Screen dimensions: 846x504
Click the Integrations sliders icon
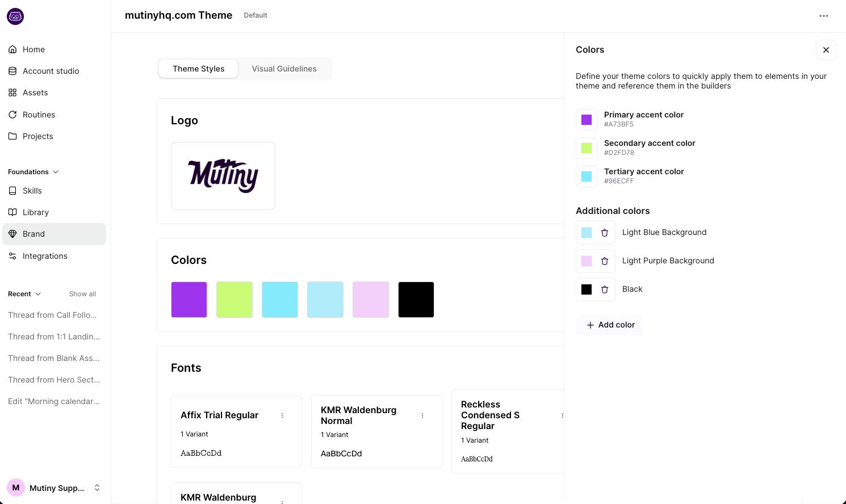(x=12, y=256)
